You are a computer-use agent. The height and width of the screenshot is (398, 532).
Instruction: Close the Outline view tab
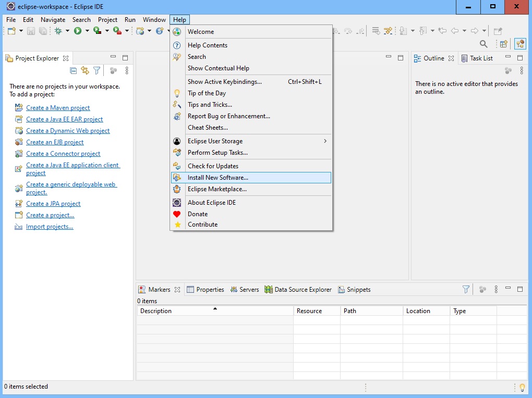(x=451, y=58)
